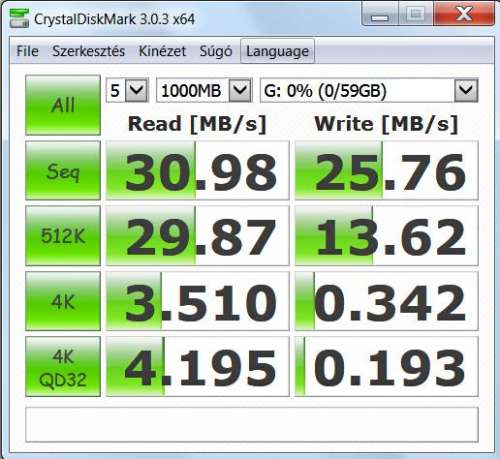The height and width of the screenshot is (459, 500).
Task: Click the 512K write result 13.62
Action: pyautogui.click(x=387, y=236)
